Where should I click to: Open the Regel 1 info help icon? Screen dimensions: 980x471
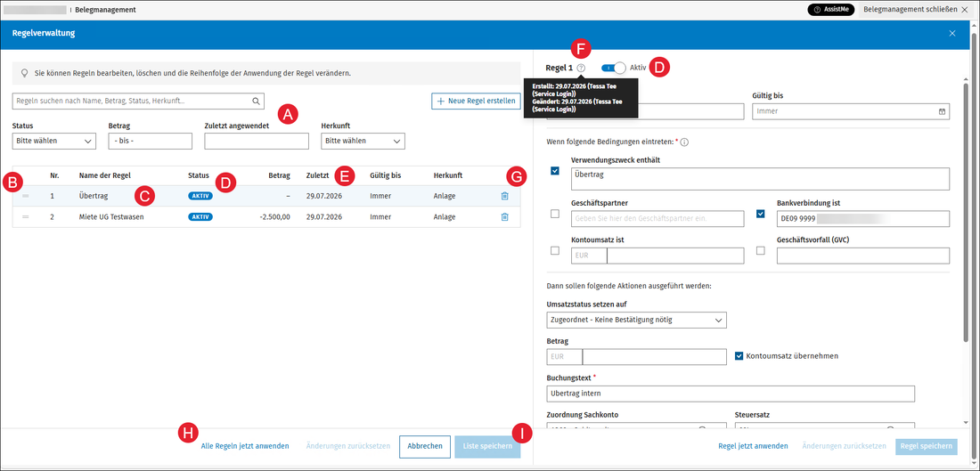click(x=581, y=68)
